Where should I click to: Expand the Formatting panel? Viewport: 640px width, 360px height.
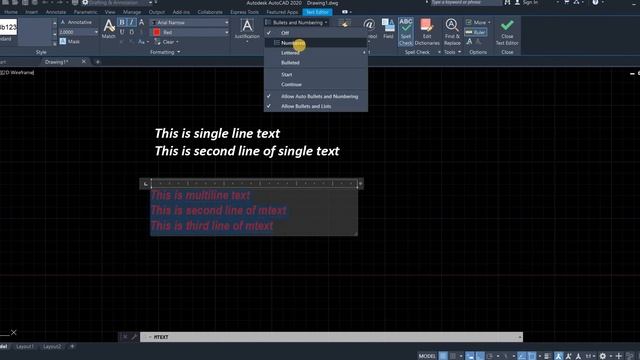point(165,52)
